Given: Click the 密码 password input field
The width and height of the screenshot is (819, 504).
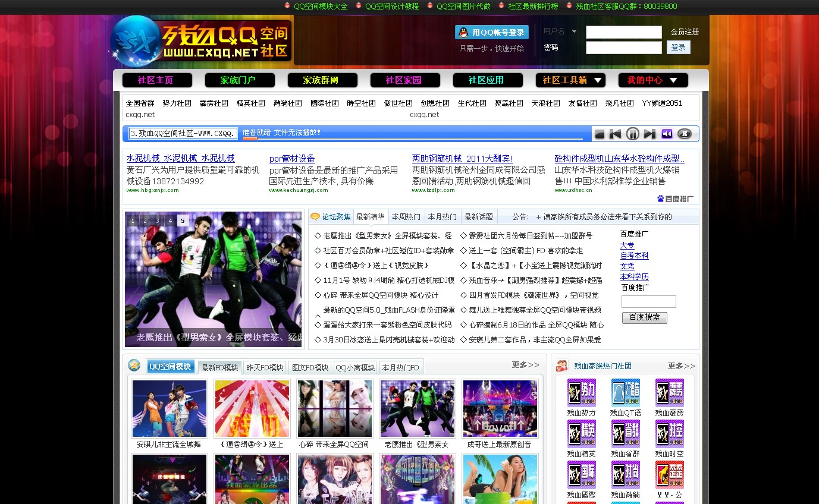Looking at the screenshot, I should coord(624,48).
